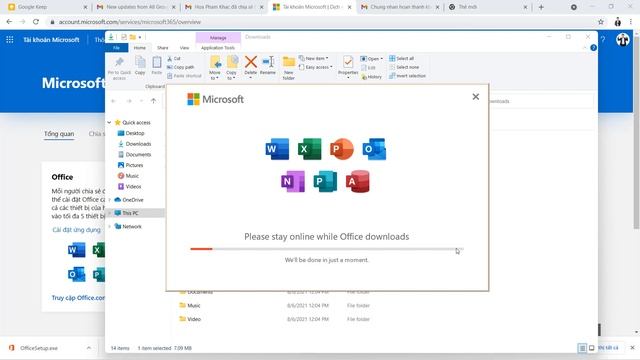Screen dimensions: 640x360
Task: Click New folder in Explorer ribbon
Action: [x=289, y=68]
